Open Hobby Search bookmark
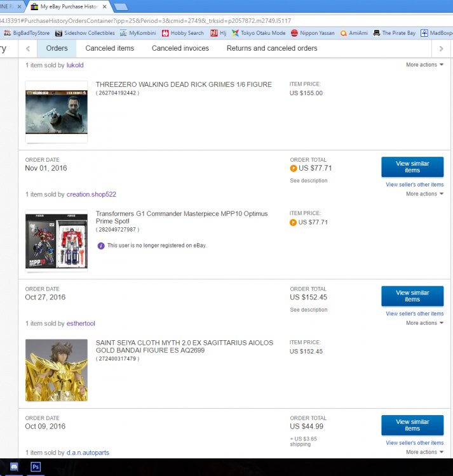 tap(182, 33)
